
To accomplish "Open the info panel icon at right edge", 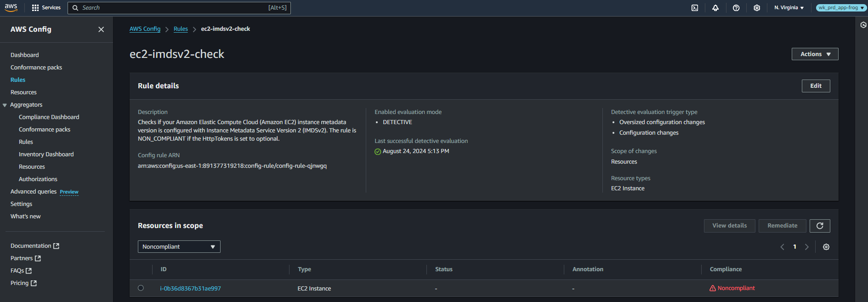I will (863, 25).
